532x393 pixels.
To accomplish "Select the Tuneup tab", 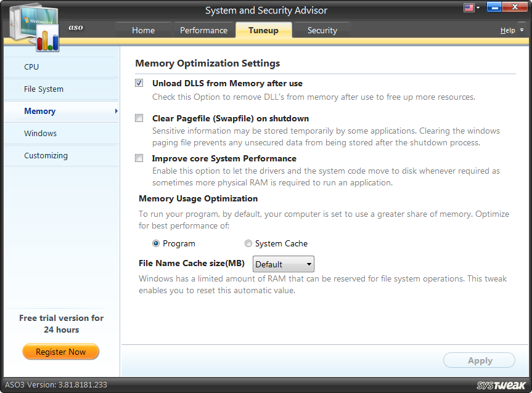I will click(x=263, y=30).
